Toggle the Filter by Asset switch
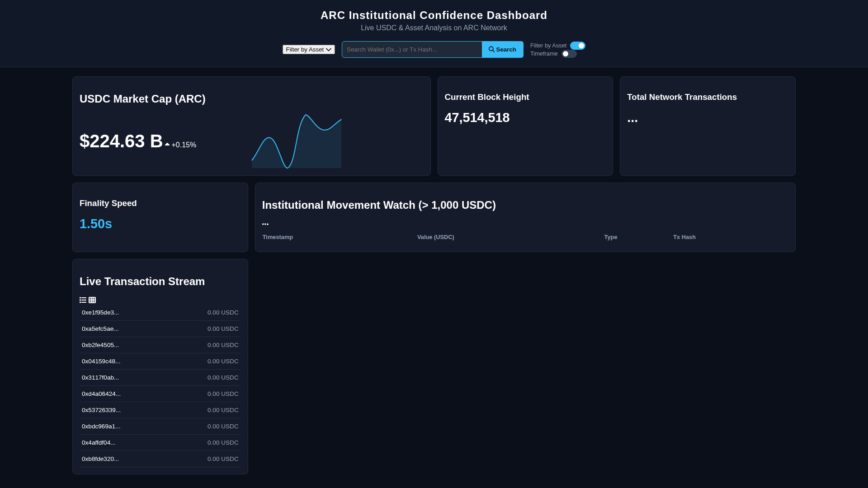Screen dimensions: 868x488 [x=577, y=46]
